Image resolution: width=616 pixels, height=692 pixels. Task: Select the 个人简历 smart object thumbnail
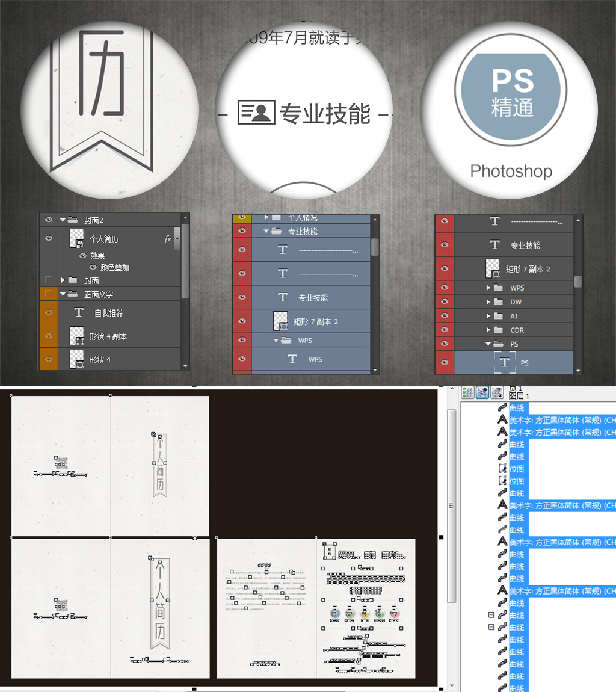tap(77, 238)
